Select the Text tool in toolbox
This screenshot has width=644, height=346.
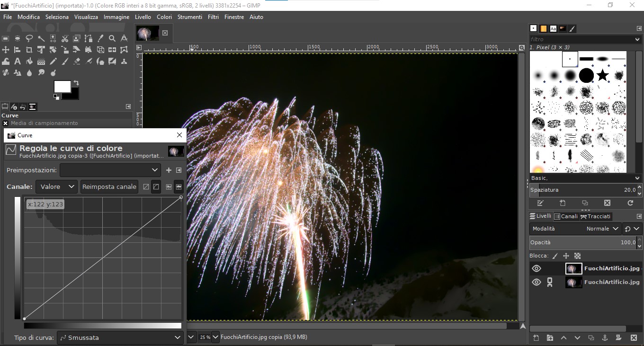coord(18,61)
